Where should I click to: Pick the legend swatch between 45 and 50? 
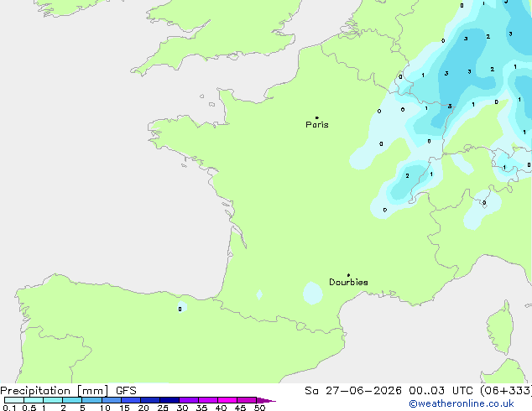(x=247, y=400)
